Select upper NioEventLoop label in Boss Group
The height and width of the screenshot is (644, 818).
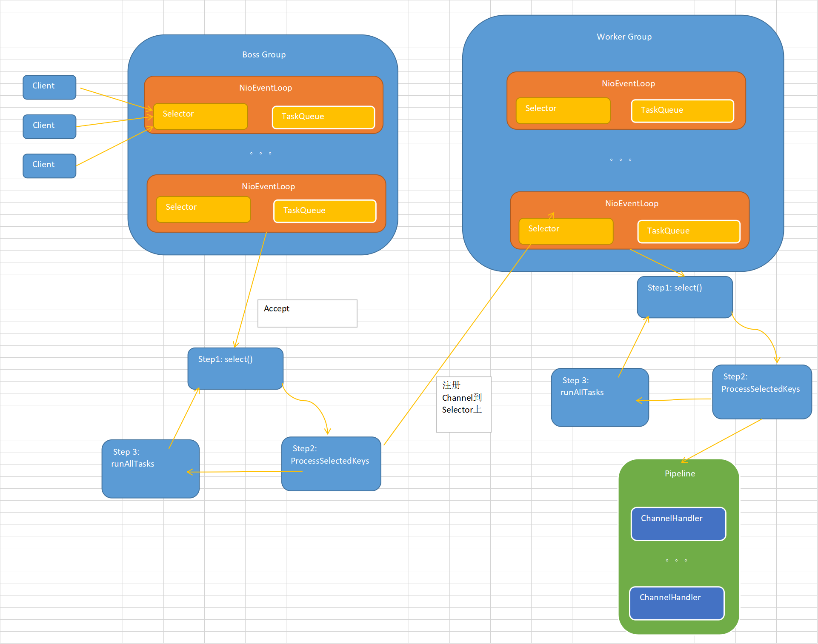[x=266, y=88]
